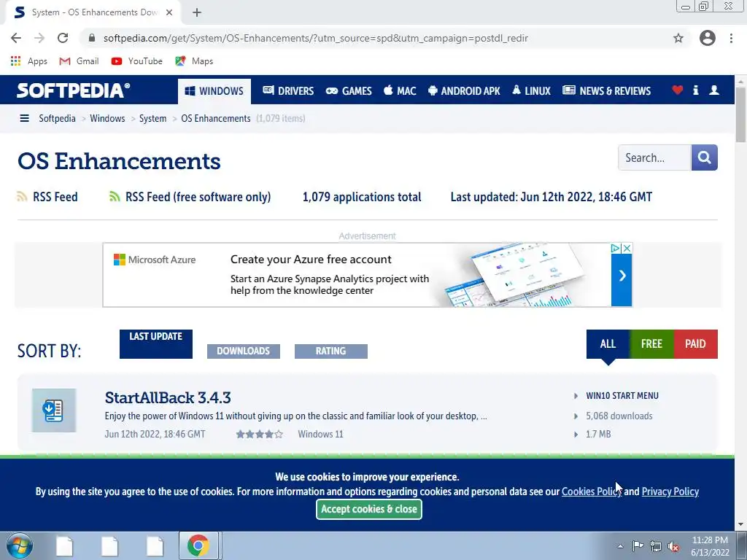Show hidden tray icons arrow
The height and width of the screenshot is (560, 747).
pos(620,546)
